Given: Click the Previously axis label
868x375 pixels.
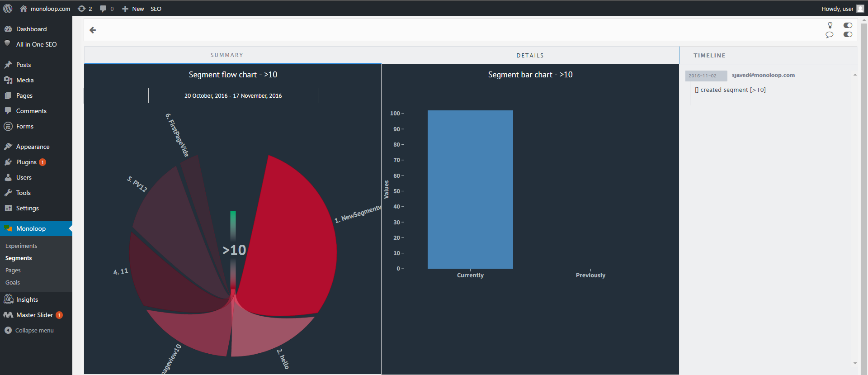Looking at the screenshot, I should [x=590, y=275].
